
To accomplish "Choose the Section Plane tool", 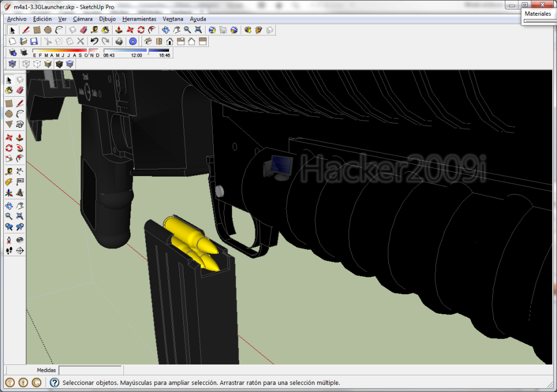I will 20,251.
